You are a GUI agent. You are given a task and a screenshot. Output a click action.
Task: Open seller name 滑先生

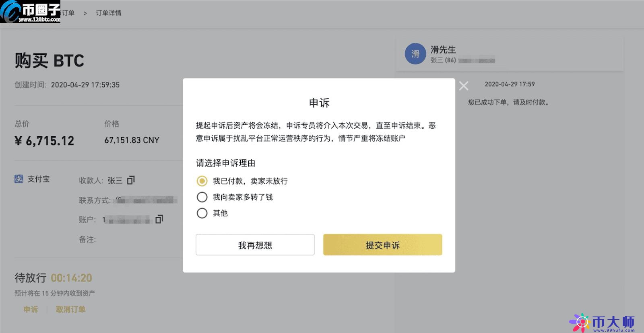(x=443, y=49)
